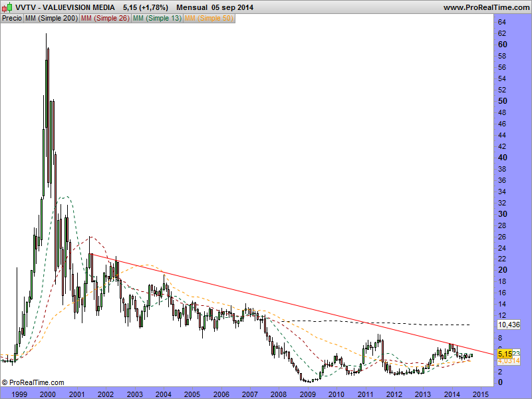Click the 20 price axis label
Screen dimensions: 532x399
click(x=502, y=270)
